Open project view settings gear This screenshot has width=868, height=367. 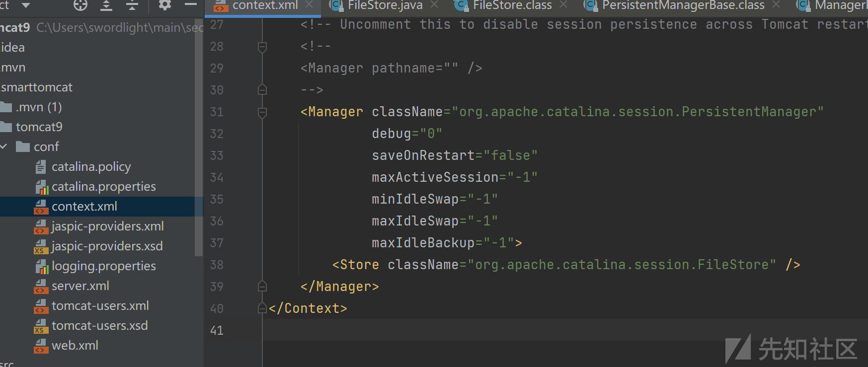click(164, 5)
